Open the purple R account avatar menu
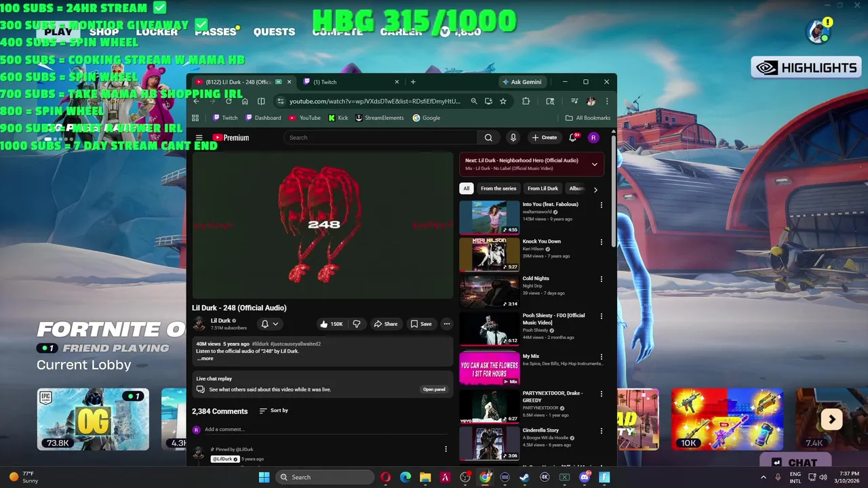Viewport: 868px width, 488px height. coord(593,138)
